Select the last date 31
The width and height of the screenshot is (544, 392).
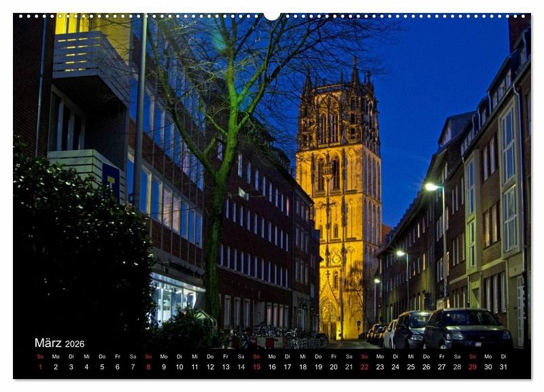click(x=503, y=367)
